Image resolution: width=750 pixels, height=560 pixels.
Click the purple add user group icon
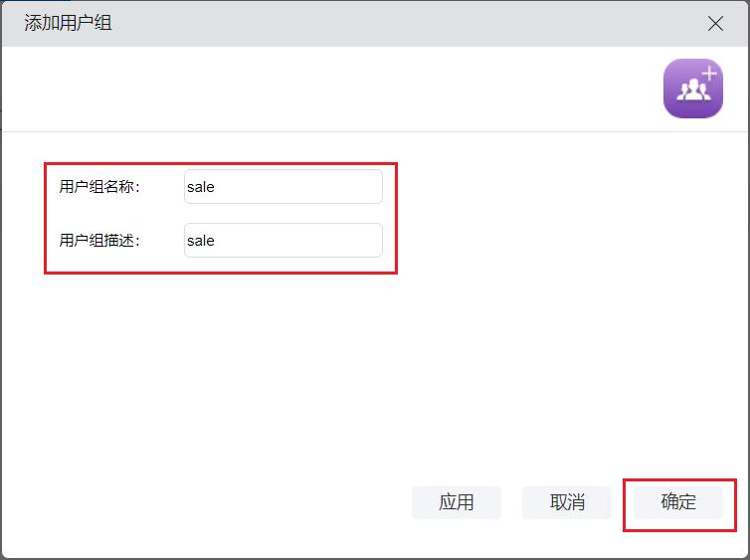pyautogui.click(x=692, y=89)
